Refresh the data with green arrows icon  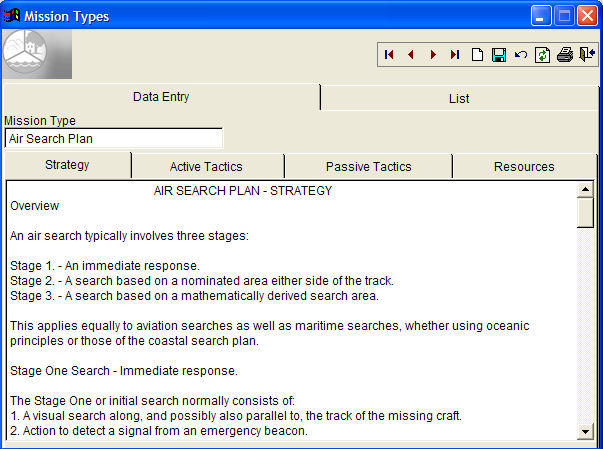pyautogui.click(x=542, y=55)
